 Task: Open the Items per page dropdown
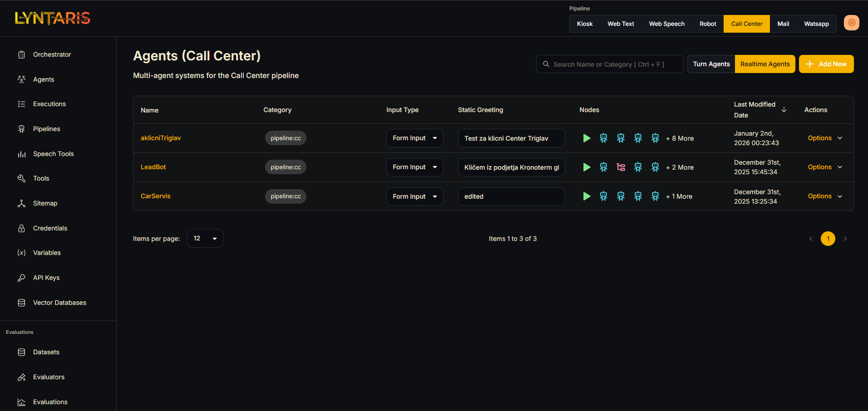click(x=205, y=238)
